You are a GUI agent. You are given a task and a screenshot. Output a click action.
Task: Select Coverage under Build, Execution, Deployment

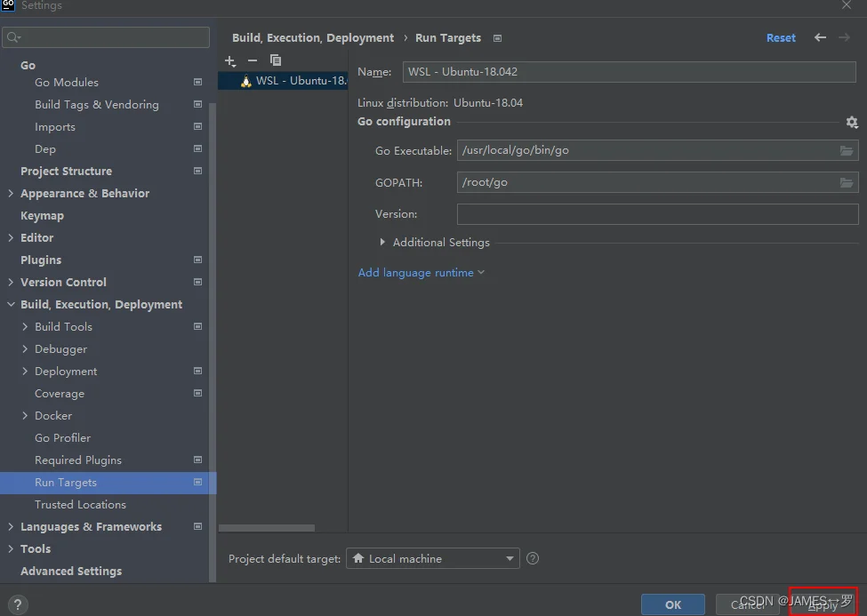pyautogui.click(x=60, y=393)
